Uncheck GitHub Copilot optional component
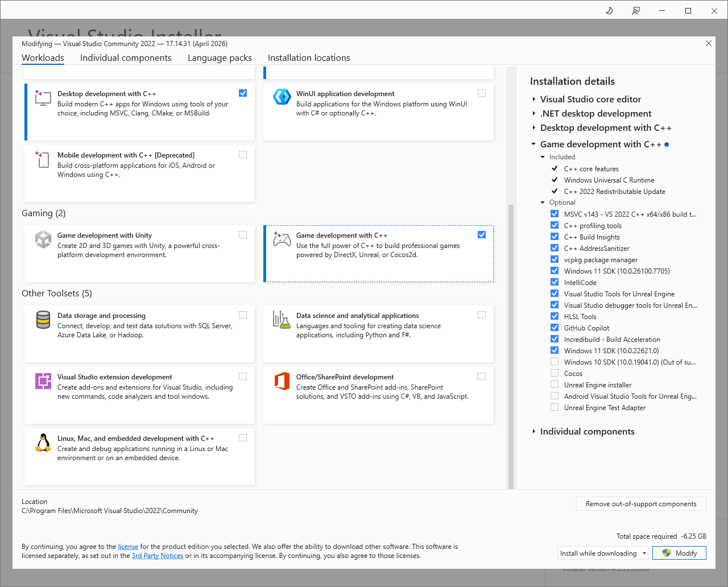 point(555,328)
